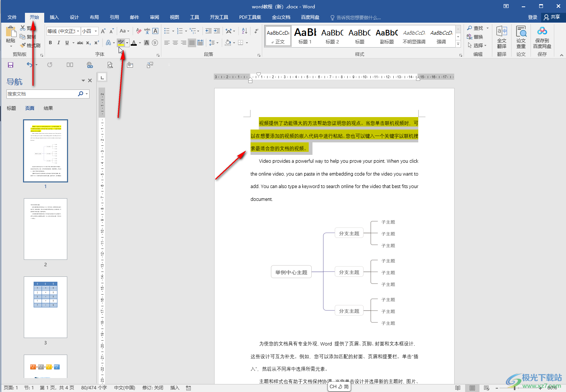The width and height of the screenshot is (566, 392).
Task: Insert an enclosed character (字 in circle)
Action: coord(155,43)
